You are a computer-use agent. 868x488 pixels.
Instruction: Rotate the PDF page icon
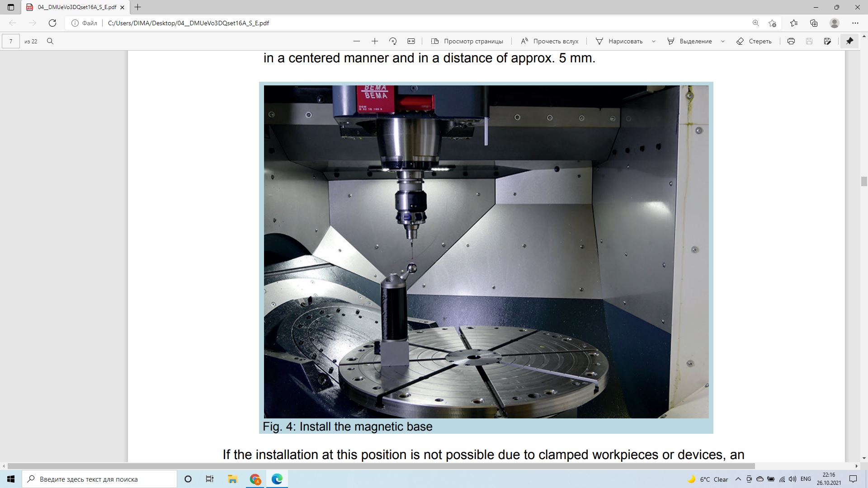[393, 41]
